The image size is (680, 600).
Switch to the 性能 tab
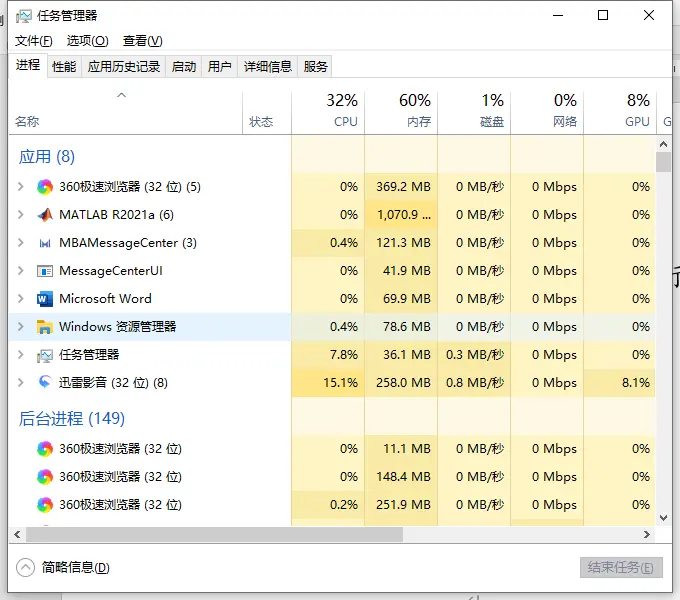[x=64, y=67]
